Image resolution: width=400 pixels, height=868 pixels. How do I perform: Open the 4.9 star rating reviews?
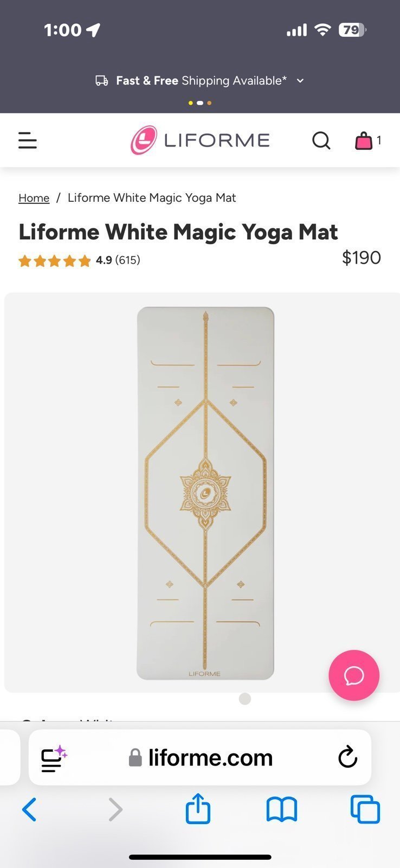click(79, 260)
